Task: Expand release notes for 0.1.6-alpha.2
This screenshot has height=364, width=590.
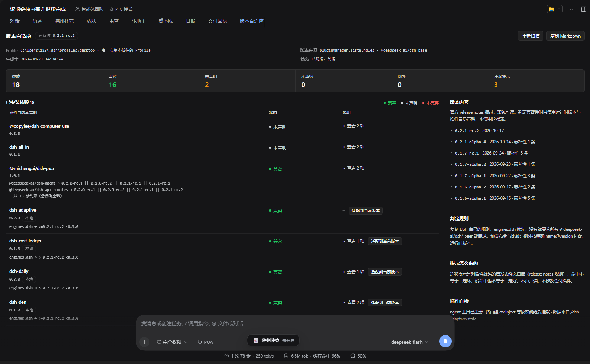Action: point(493,187)
